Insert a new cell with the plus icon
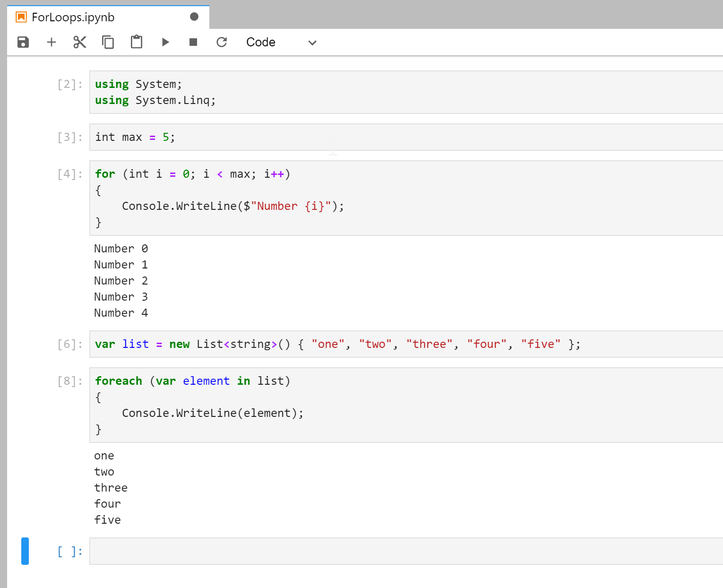 52,42
